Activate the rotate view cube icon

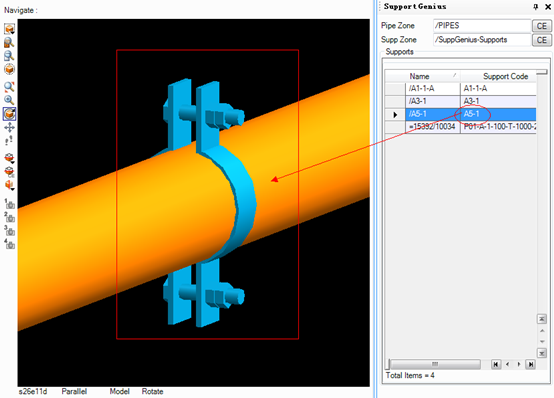click(x=10, y=114)
